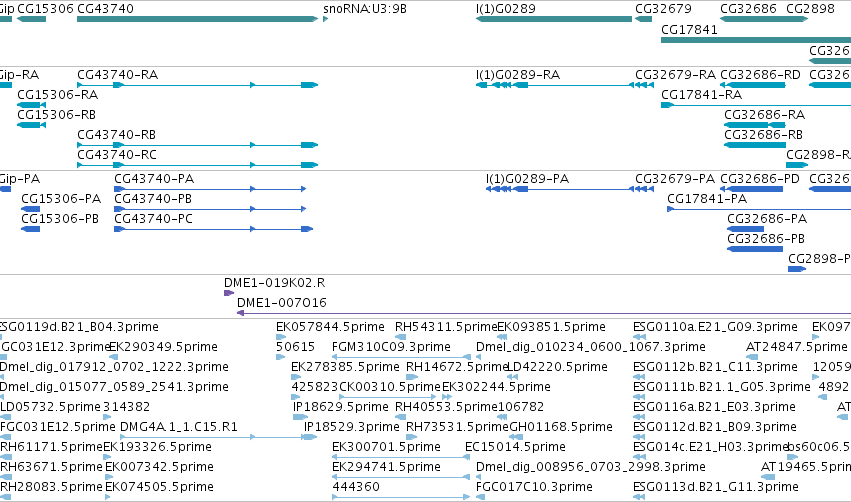The width and height of the screenshot is (851, 502).
Task: Click the EK193326.5prime label
Action: (157, 447)
